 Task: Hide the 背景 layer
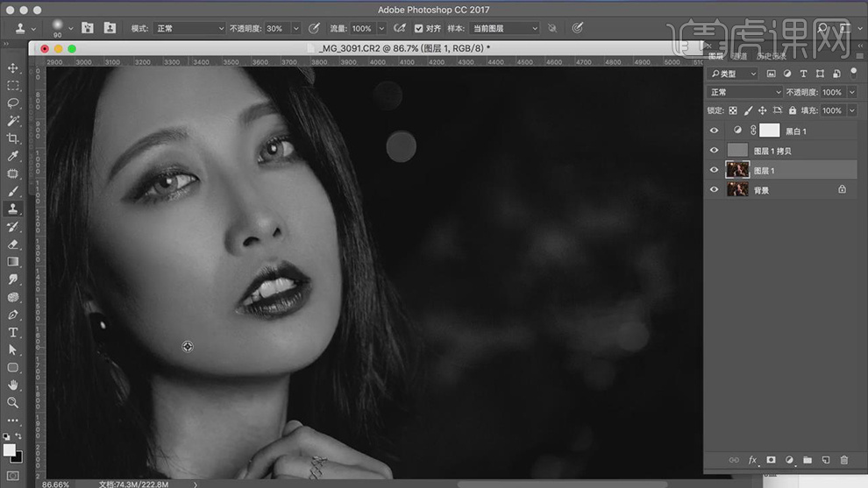(714, 190)
